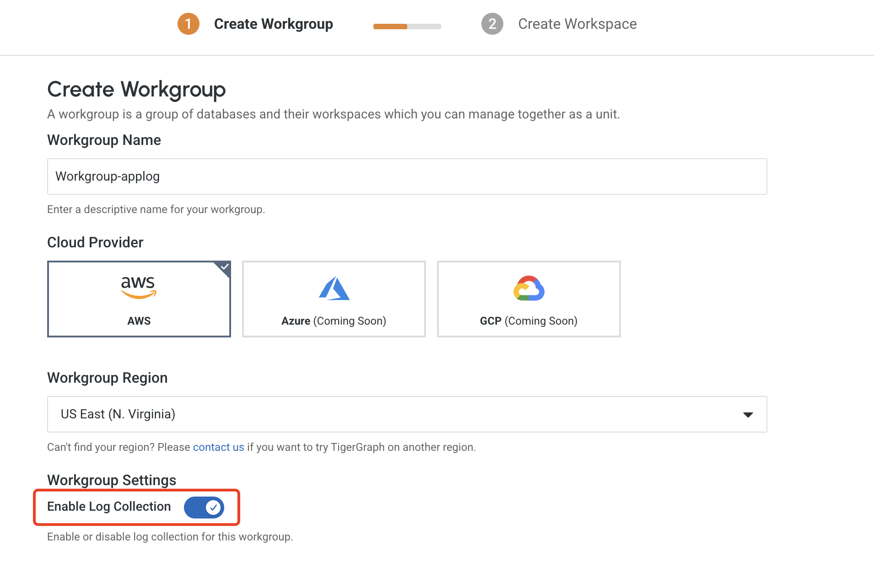Switch to the Create Workspace step
The image size is (874, 588).
(x=577, y=24)
